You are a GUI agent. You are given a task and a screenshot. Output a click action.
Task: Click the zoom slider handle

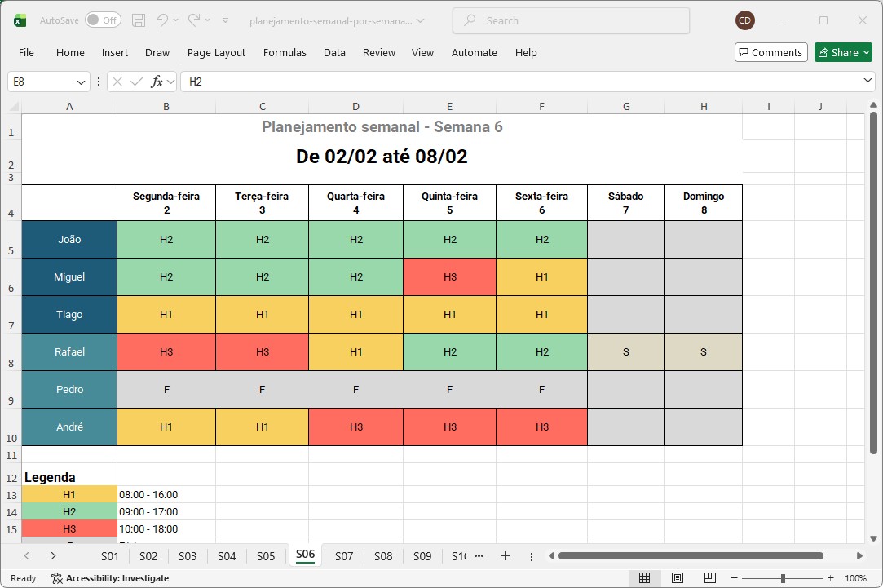click(x=783, y=578)
